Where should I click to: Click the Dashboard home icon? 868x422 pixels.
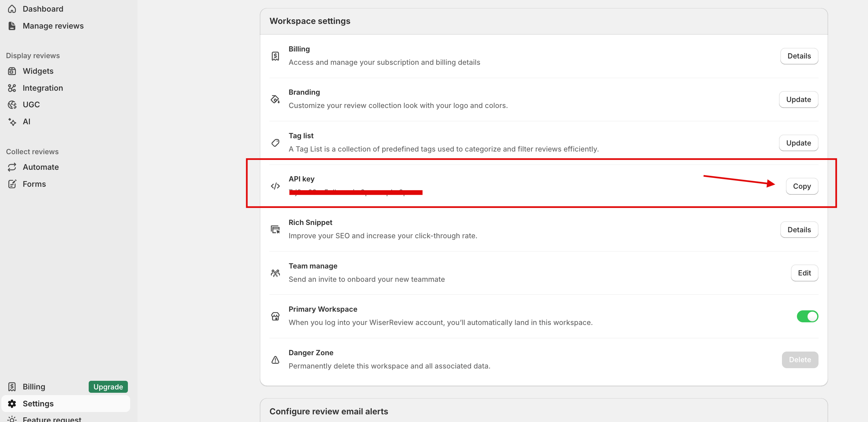[12, 9]
